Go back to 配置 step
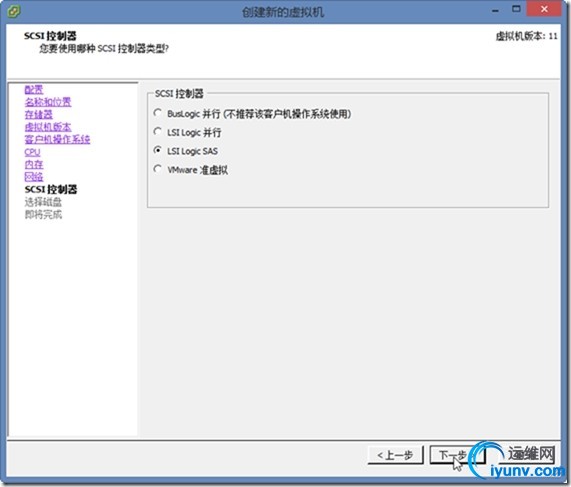The width and height of the screenshot is (571, 487). coord(34,90)
